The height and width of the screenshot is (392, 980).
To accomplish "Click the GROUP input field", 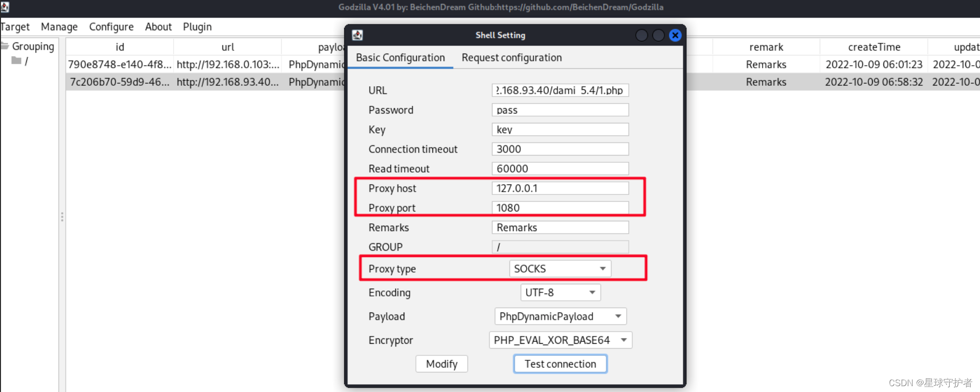I will click(560, 247).
